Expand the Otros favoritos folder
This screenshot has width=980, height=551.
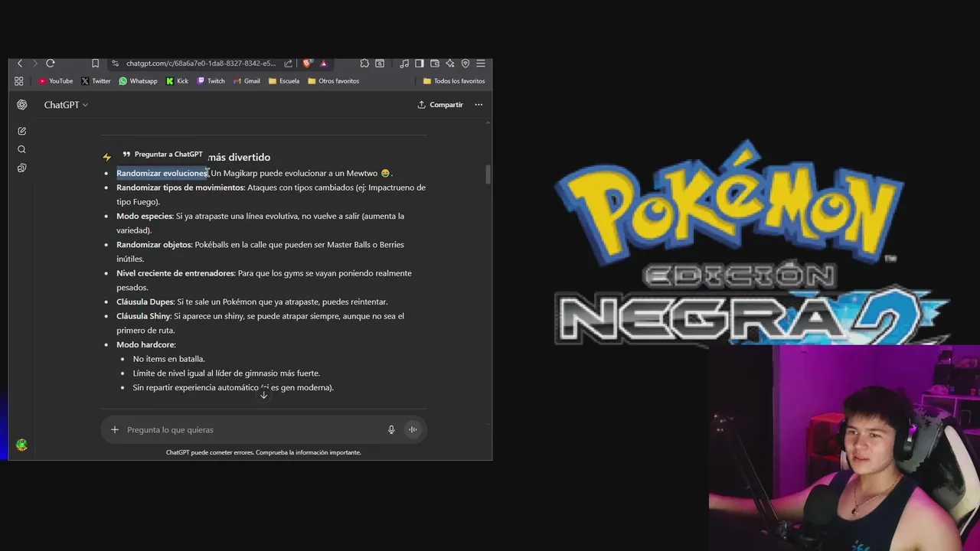click(333, 81)
